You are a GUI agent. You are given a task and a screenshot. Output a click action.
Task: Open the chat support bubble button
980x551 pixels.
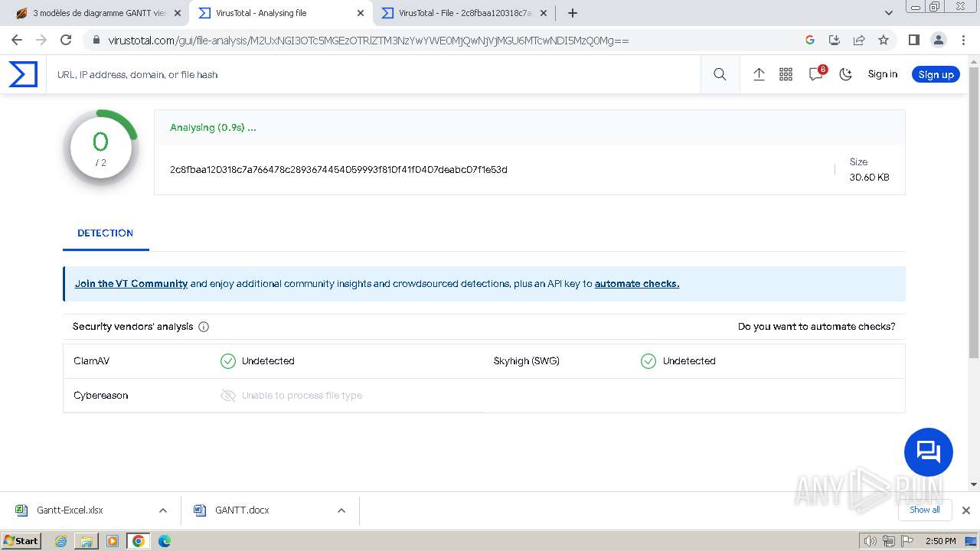(929, 452)
